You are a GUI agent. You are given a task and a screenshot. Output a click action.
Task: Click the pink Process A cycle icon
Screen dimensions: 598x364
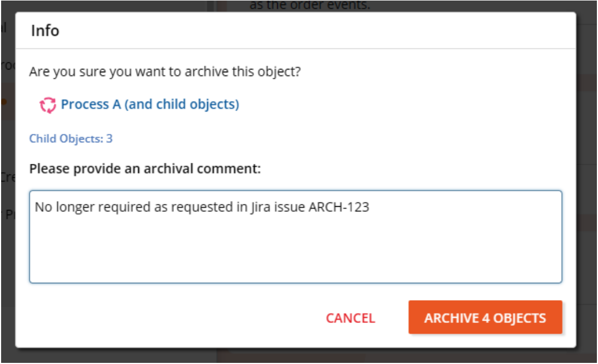click(x=48, y=104)
